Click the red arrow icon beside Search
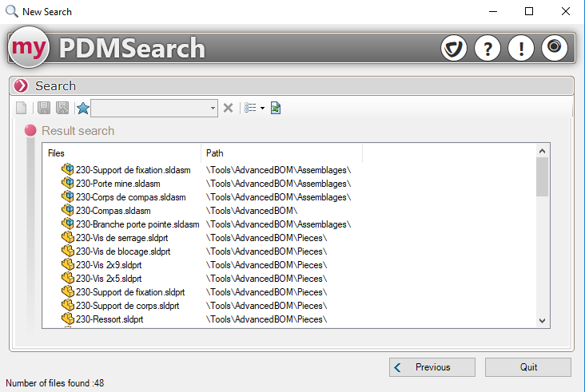Viewport: 585px width, 392px height. tap(22, 85)
